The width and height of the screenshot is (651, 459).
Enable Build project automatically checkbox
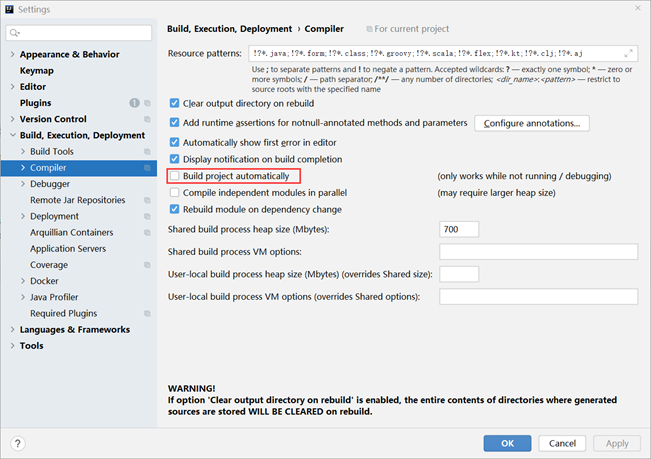pos(175,176)
